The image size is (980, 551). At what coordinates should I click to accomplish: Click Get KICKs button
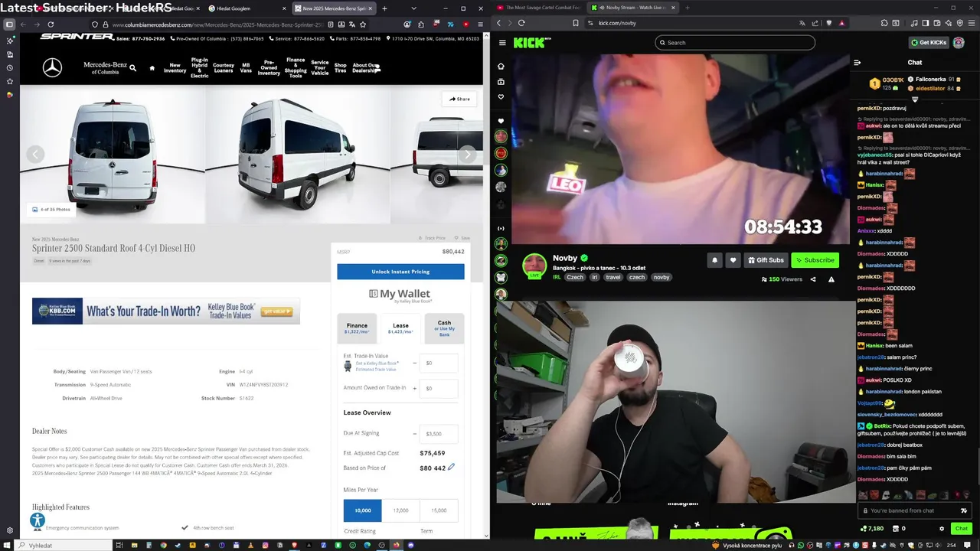pos(929,43)
